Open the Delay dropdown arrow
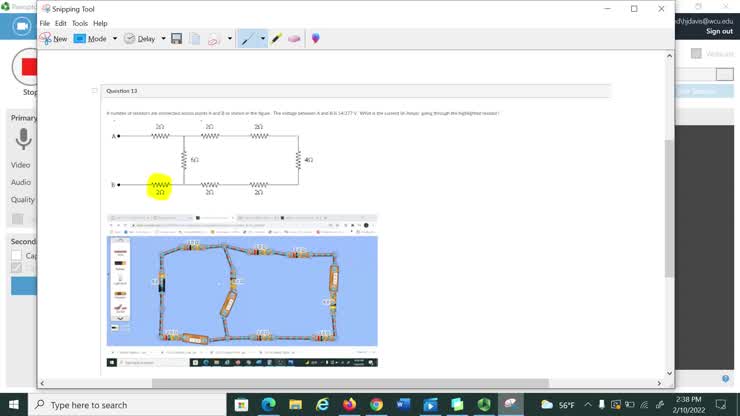The image size is (740, 416). pos(163,39)
